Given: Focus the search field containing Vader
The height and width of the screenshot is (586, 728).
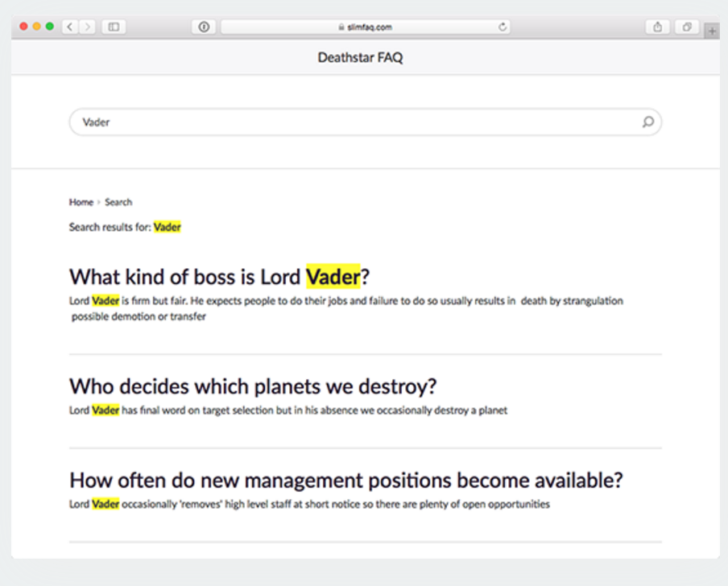Looking at the screenshot, I should 366,122.
